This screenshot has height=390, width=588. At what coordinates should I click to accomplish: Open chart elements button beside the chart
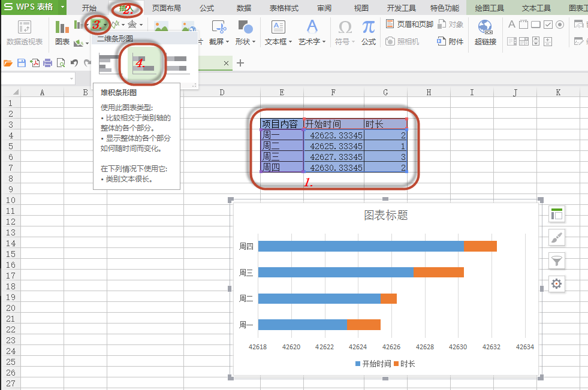(x=557, y=213)
